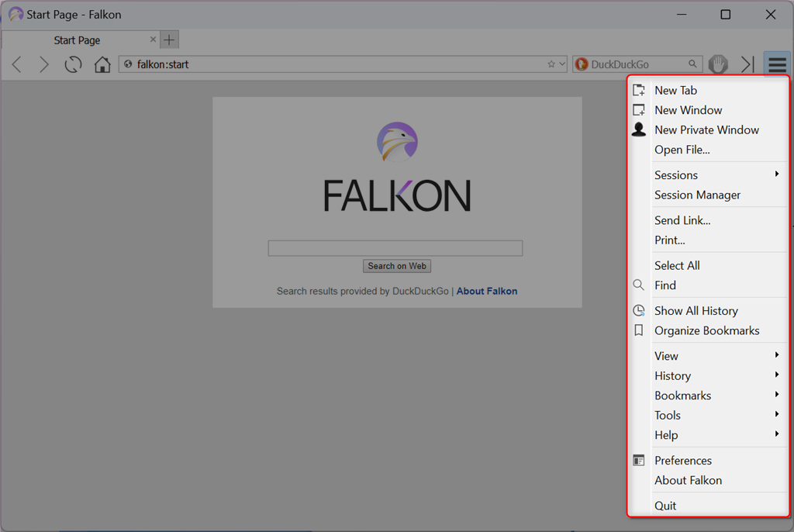Open Show All History
The width and height of the screenshot is (794, 532).
pos(708,310)
